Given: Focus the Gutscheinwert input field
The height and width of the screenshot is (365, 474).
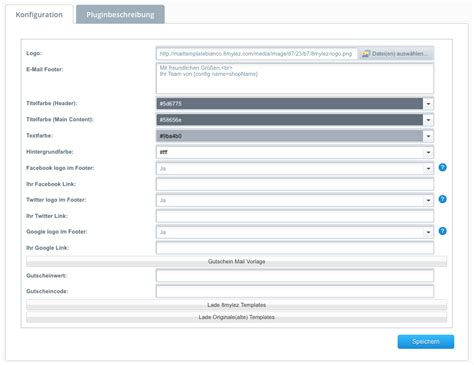Looking at the screenshot, I should 295,276.
